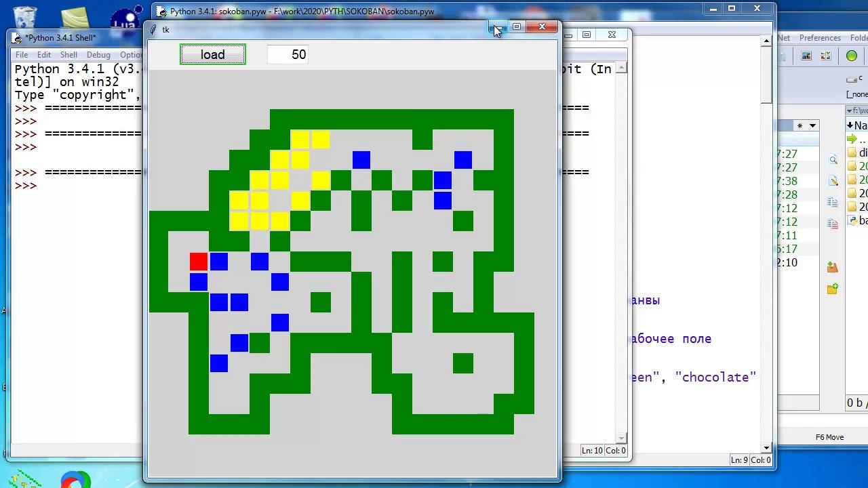Open Shell menu in Python Shell window
The image size is (868, 488).
click(68, 55)
